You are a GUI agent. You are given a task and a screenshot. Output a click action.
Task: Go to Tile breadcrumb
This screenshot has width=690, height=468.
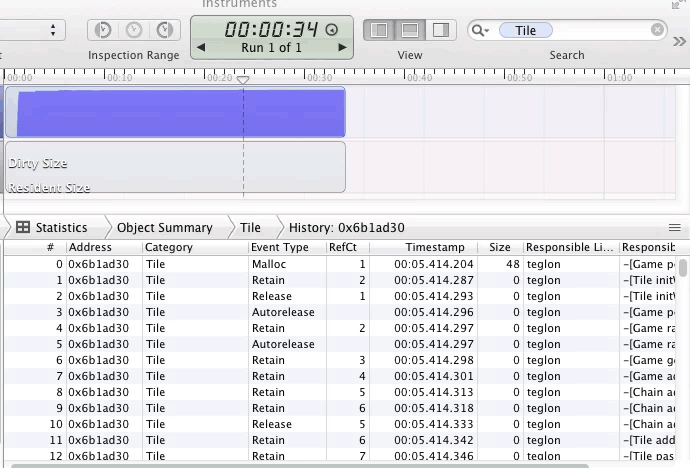coord(250,227)
